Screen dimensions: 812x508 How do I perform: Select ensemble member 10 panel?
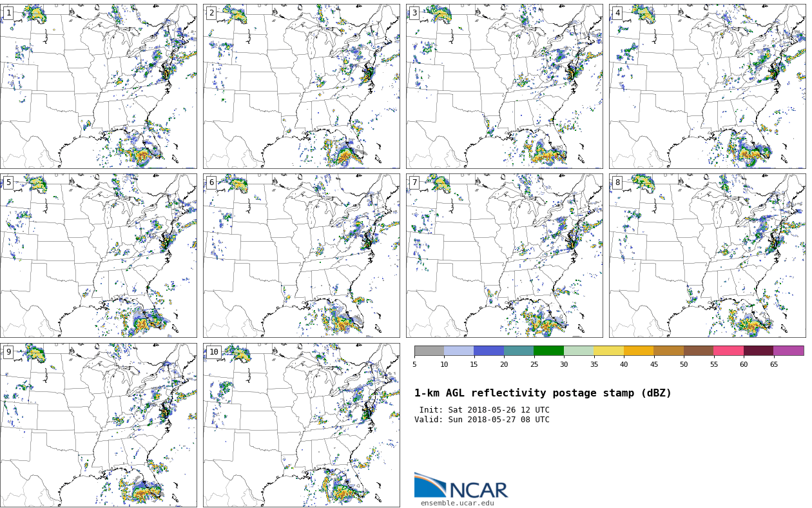(x=301, y=425)
